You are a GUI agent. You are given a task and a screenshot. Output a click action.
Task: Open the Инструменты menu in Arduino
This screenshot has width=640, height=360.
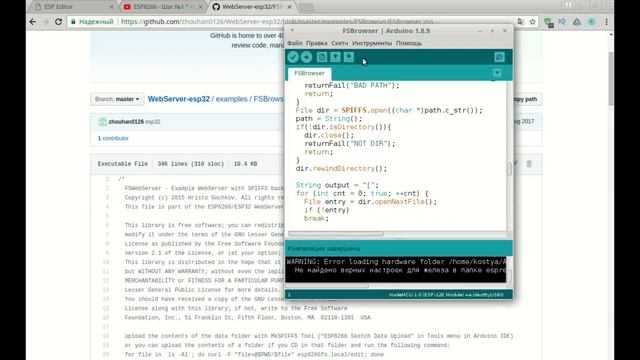click(x=372, y=43)
